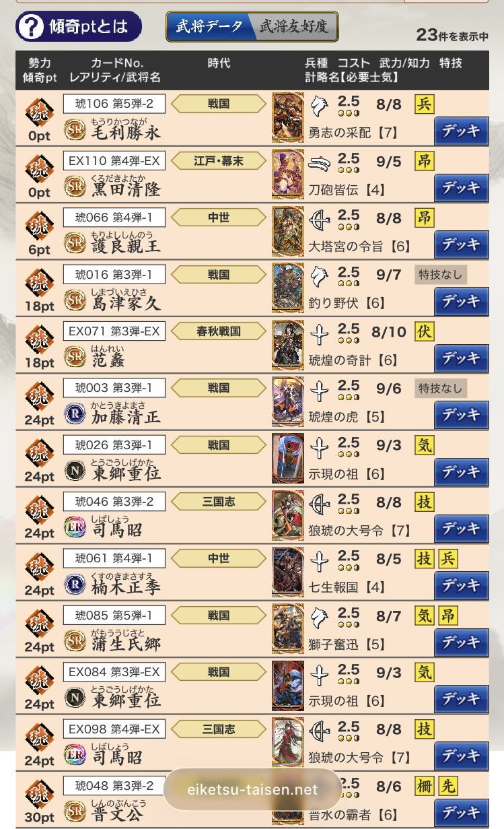Viewport: 504px width, 829px height.
Task: Click the gun troop icon for 黒田清隆
Action: pos(320,161)
